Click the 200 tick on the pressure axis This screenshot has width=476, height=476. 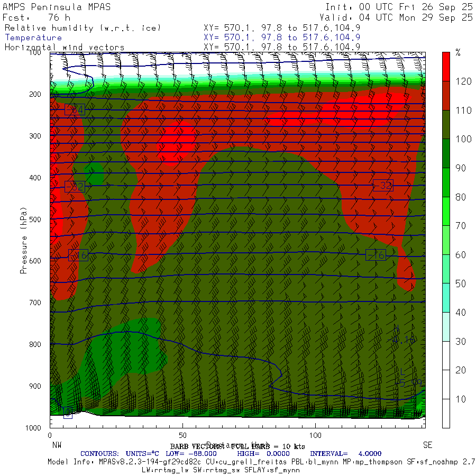[x=35, y=94]
